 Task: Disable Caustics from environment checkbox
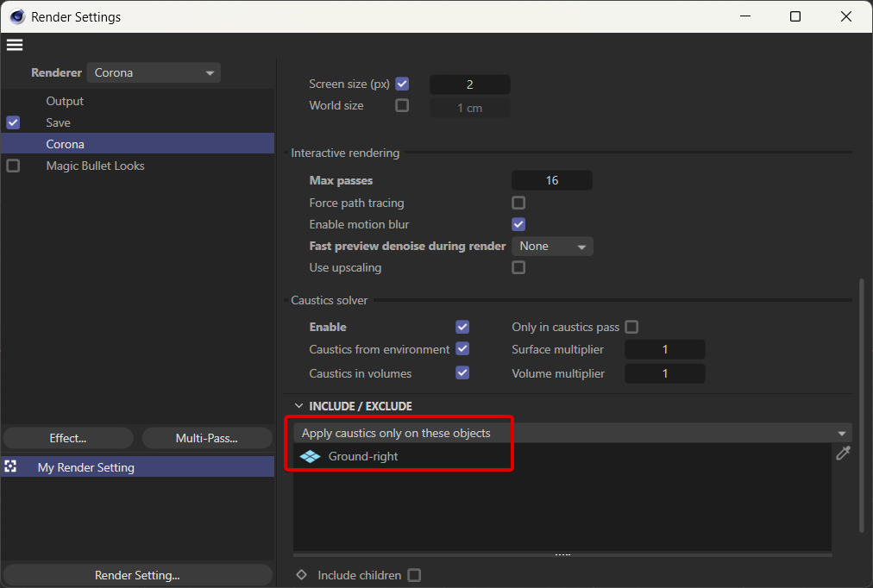[462, 349]
